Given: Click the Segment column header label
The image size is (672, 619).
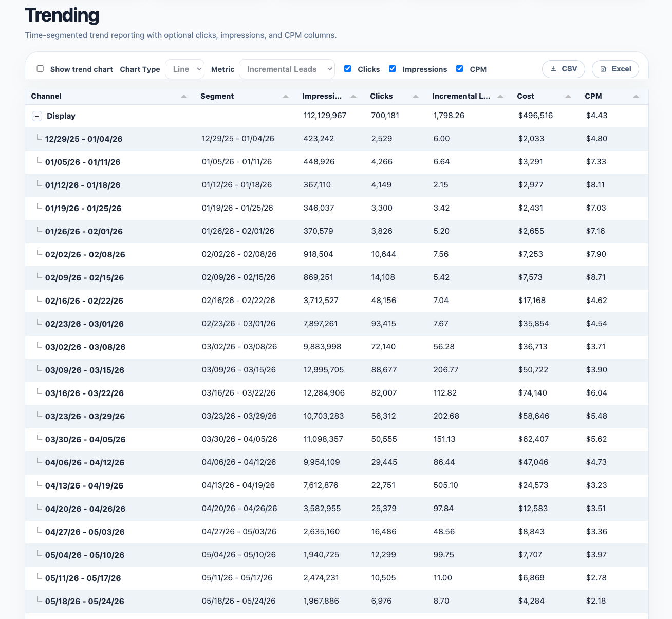Looking at the screenshot, I should click(217, 96).
